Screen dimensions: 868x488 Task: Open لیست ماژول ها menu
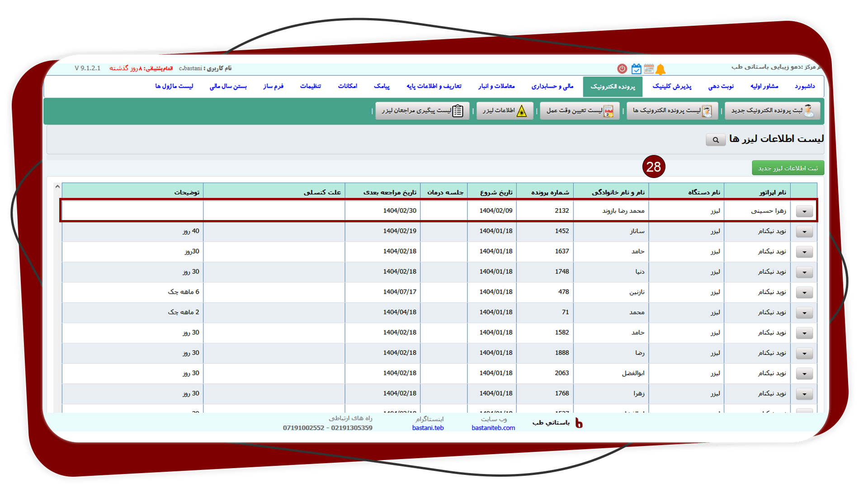[174, 86]
